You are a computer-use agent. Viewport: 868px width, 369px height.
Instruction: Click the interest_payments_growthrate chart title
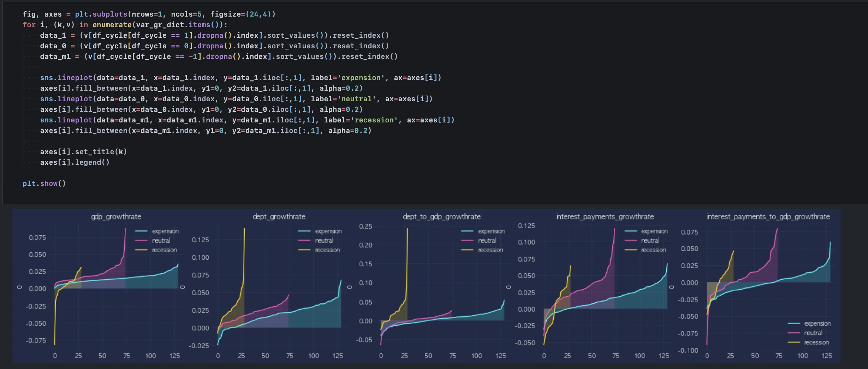click(x=605, y=217)
